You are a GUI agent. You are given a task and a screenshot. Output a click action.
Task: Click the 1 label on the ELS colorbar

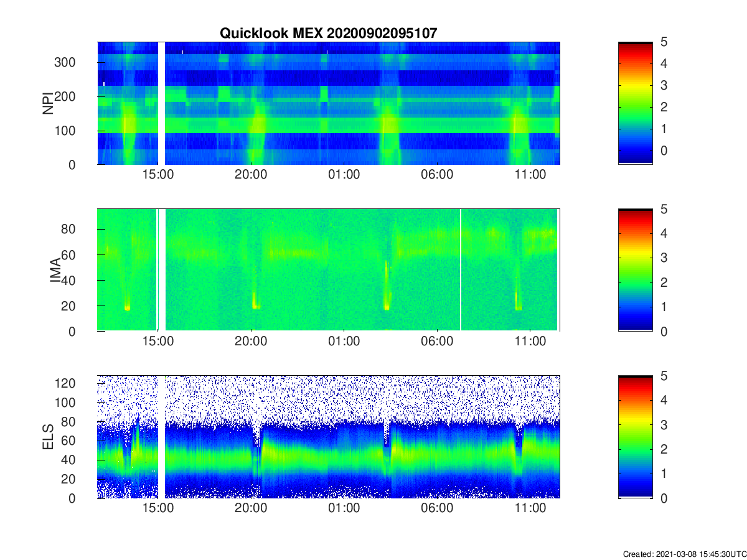pyautogui.click(x=665, y=474)
